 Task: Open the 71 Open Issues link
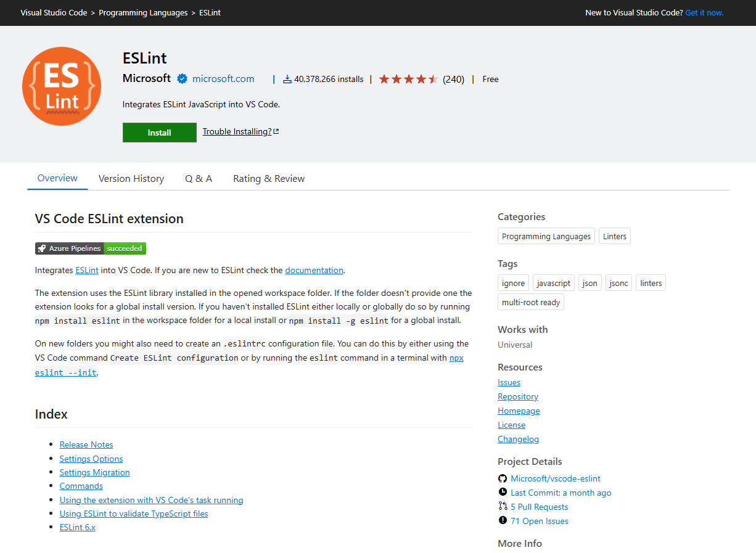point(540,521)
